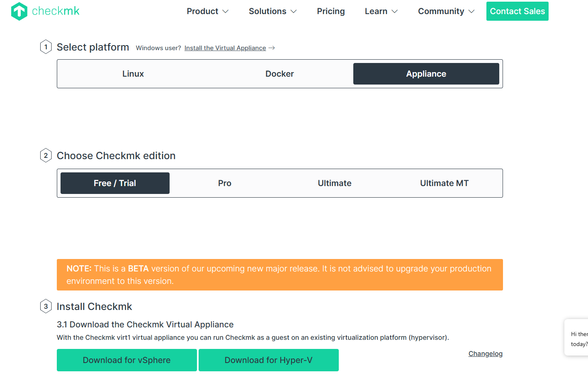Follow the Install the Virtual Appliance link
Viewport: 588px width, 380px height.
pos(225,48)
